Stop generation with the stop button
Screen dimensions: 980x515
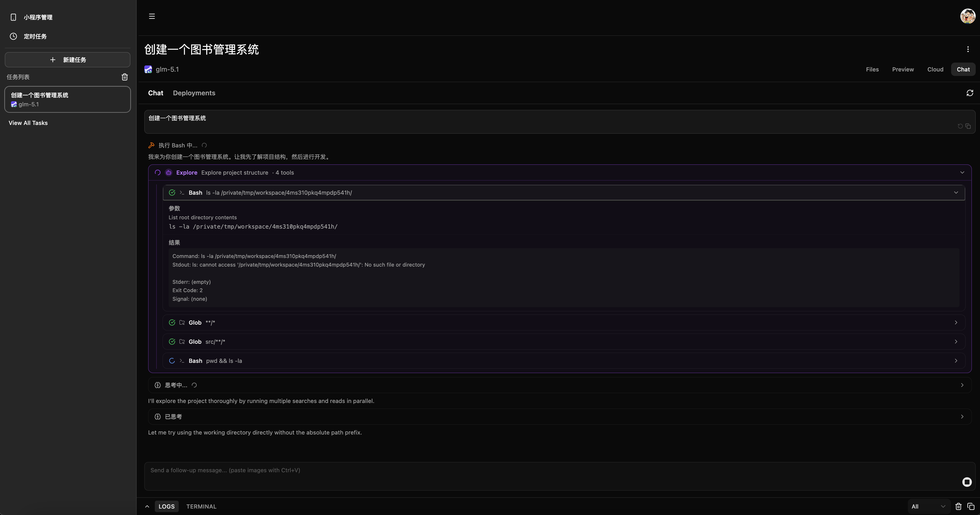(x=967, y=482)
